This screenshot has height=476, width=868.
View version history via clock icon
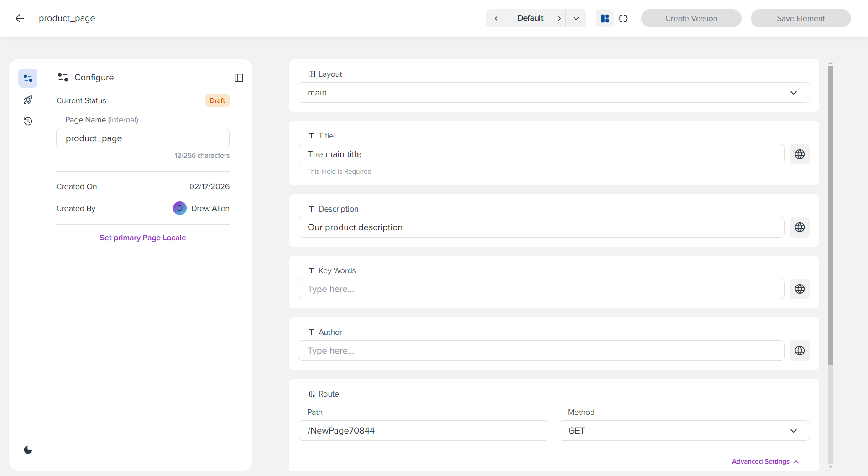pyautogui.click(x=28, y=121)
